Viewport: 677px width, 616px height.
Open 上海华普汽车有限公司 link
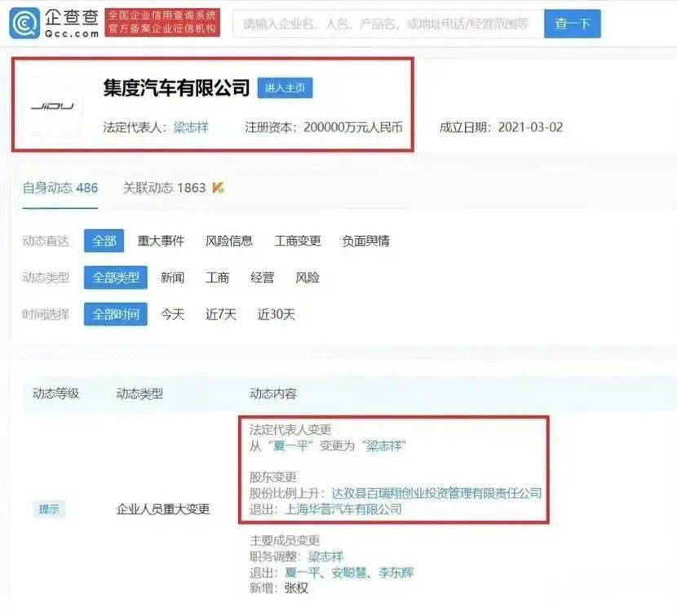pyautogui.click(x=343, y=509)
